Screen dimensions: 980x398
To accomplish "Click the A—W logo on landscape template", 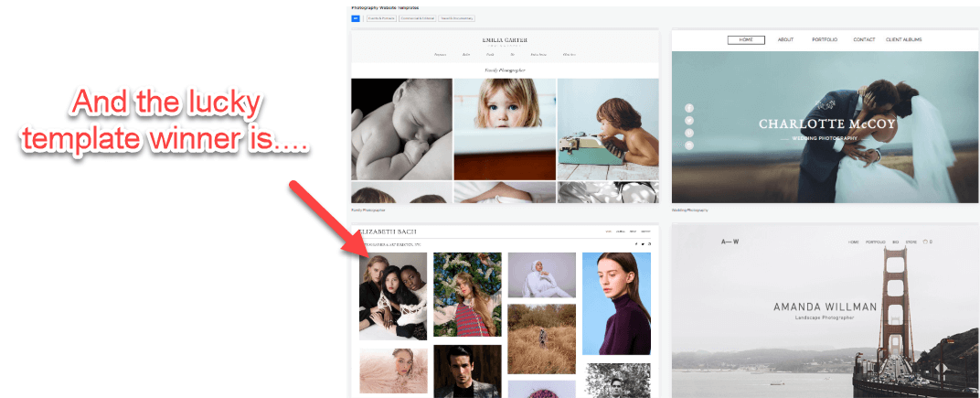I will click(730, 242).
